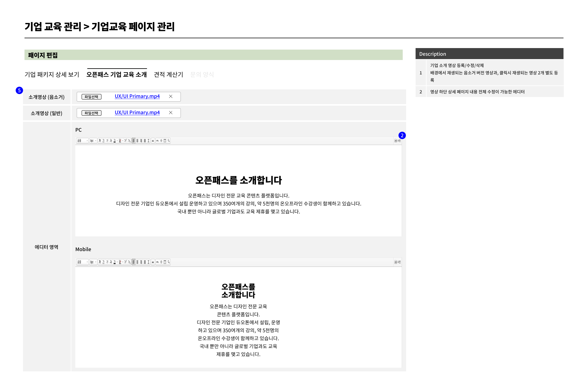Toggle underline in the PC editor toolbar

104,141
